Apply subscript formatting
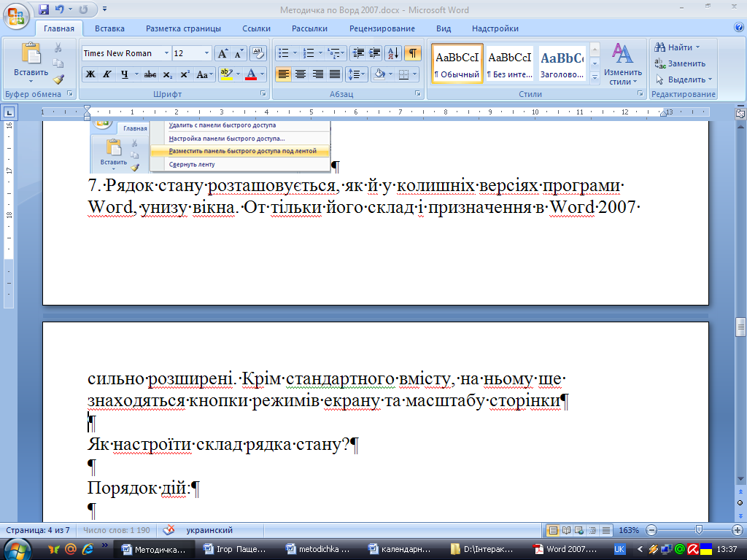Screen dimensions: 747x560 (167, 74)
